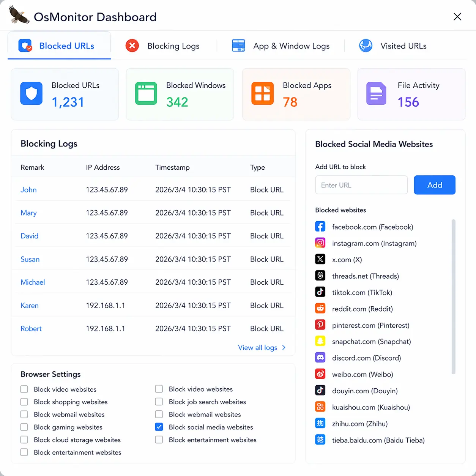Click the OsMonitor eagle logo
The image size is (476, 476).
pyautogui.click(x=19, y=15)
